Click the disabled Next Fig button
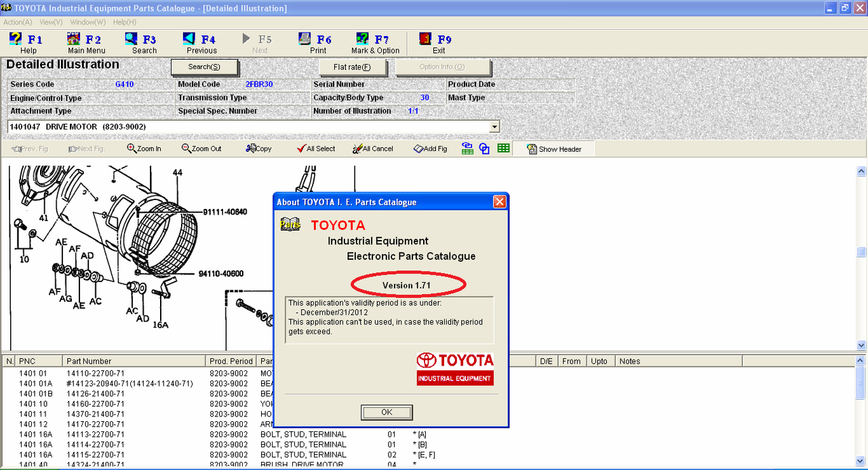This screenshot has height=470, width=868. (x=86, y=149)
